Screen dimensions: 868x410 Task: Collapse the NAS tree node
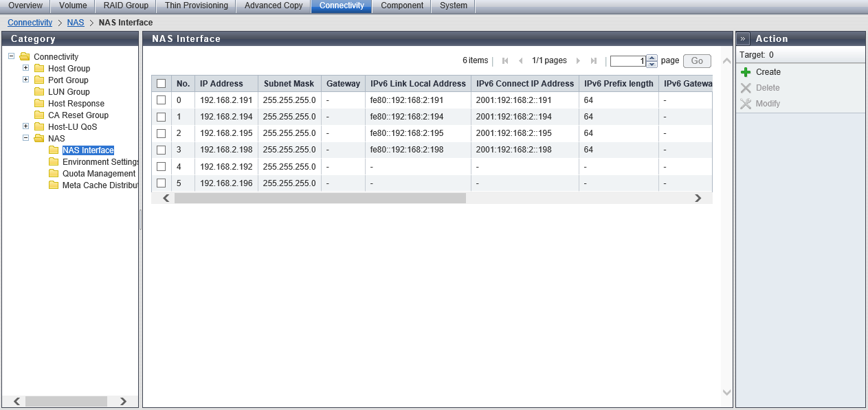pyautogui.click(x=26, y=138)
